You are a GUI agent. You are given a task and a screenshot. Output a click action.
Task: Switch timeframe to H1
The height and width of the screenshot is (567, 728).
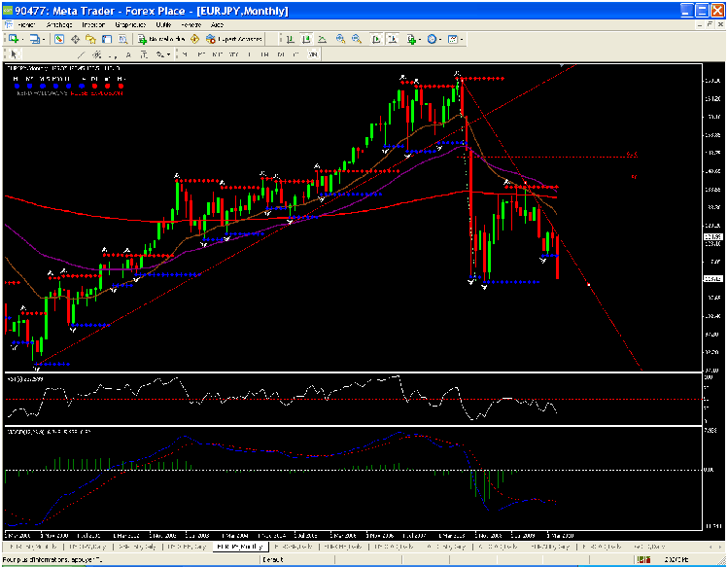click(x=250, y=54)
